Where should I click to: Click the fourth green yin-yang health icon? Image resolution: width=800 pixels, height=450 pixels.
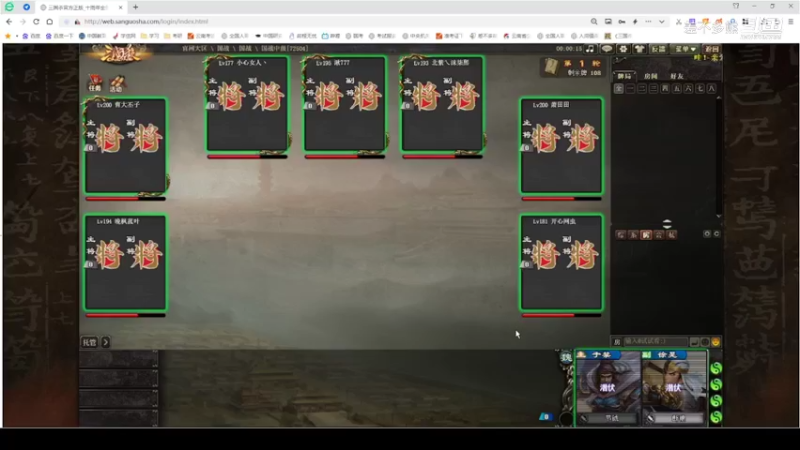(x=716, y=417)
